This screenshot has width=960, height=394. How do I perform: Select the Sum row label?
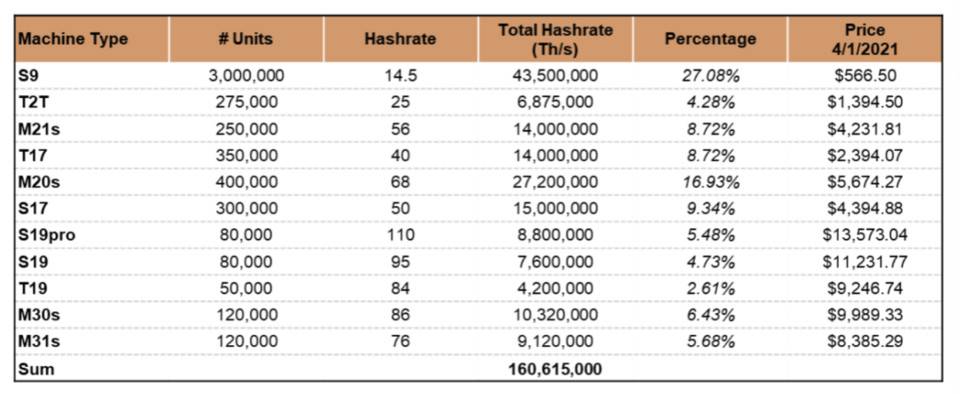coord(37,369)
